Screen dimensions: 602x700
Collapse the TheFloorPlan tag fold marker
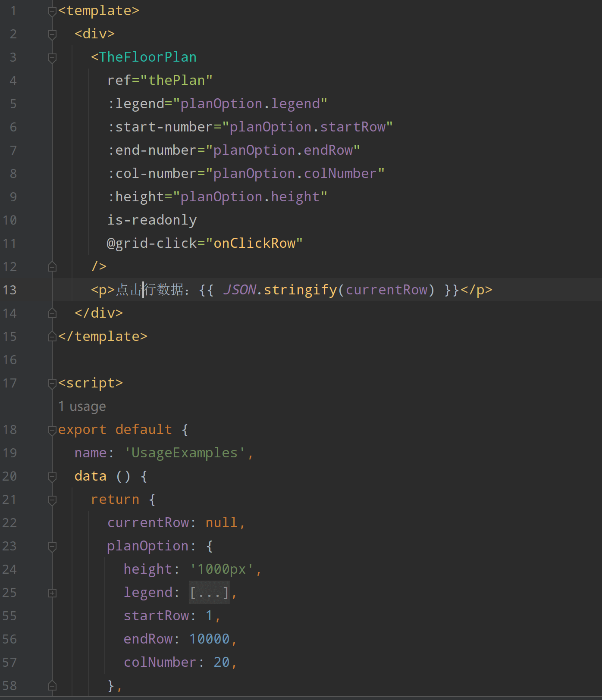click(x=52, y=57)
